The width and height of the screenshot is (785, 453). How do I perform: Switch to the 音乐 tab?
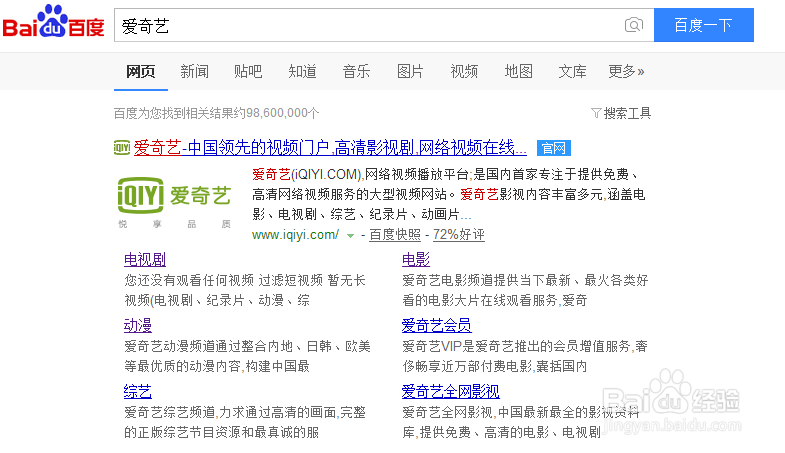(356, 72)
